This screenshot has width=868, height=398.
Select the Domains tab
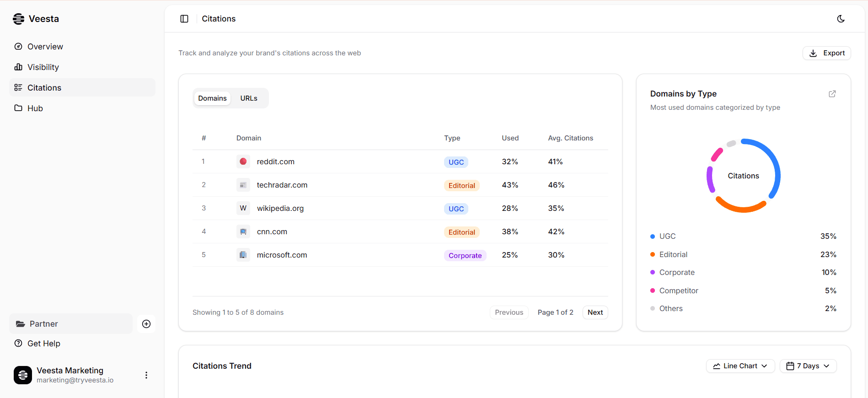tap(212, 98)
